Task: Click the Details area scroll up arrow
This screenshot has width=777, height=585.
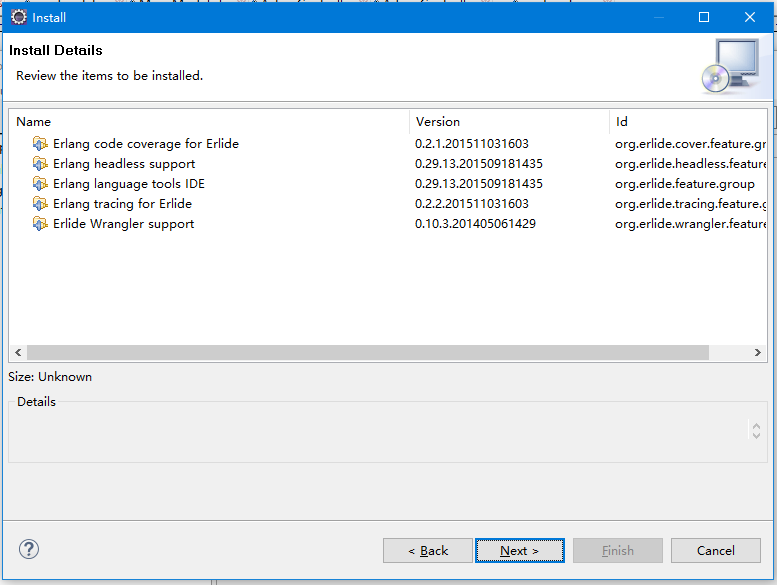Action: point(756,426)
